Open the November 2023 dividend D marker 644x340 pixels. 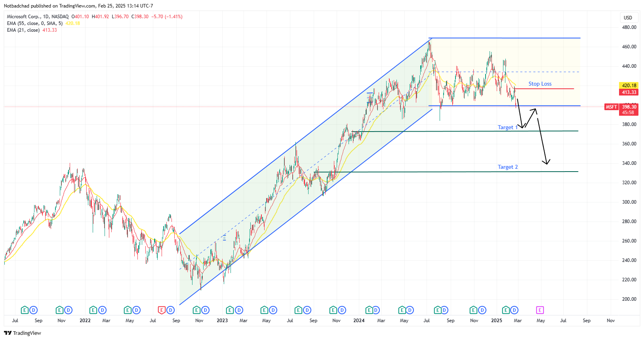tap(342, 310)
